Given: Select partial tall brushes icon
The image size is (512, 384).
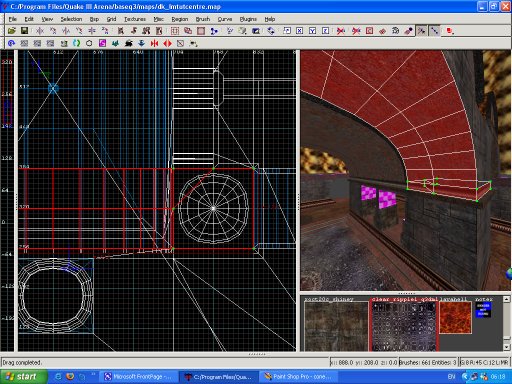Looking at the screenshot, I should pyautogui.click(x=146, y=31).
